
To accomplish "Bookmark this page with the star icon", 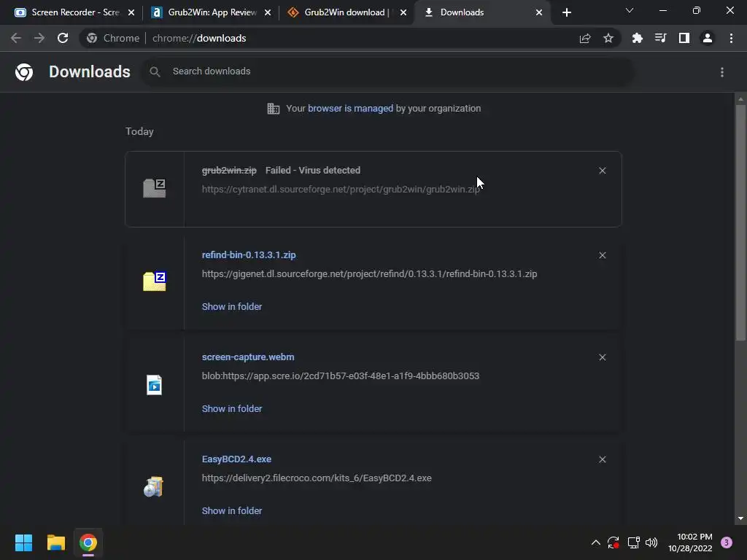I will tap(608, 38).
